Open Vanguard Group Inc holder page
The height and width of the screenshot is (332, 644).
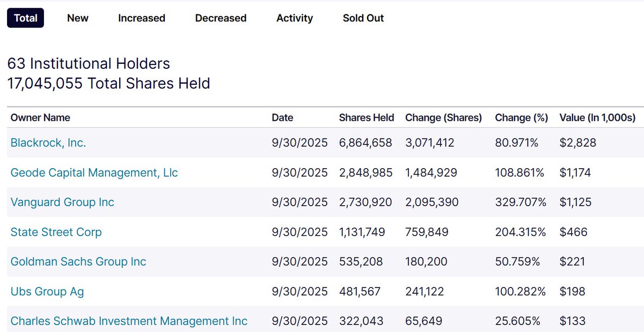click(62, 203)
